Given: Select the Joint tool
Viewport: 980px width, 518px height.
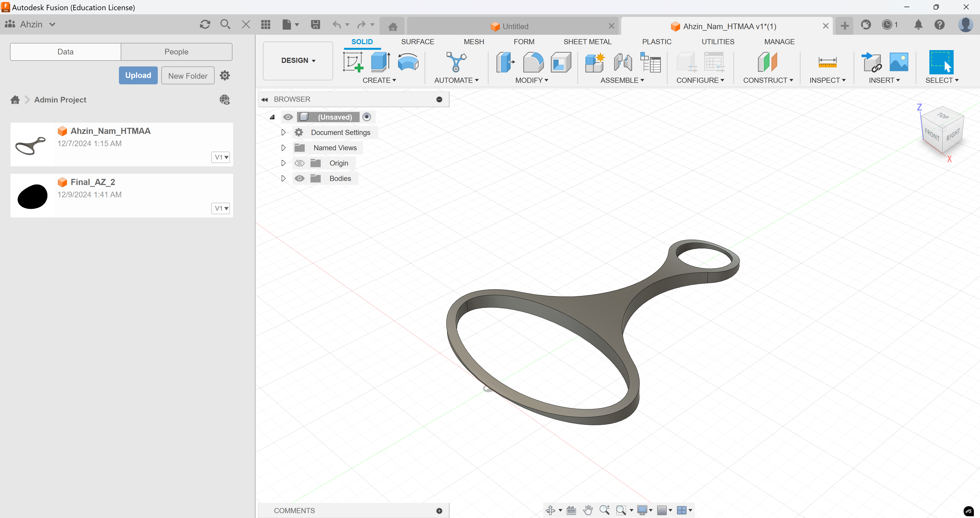Looking at the screenshot, I should coord(623,62).
